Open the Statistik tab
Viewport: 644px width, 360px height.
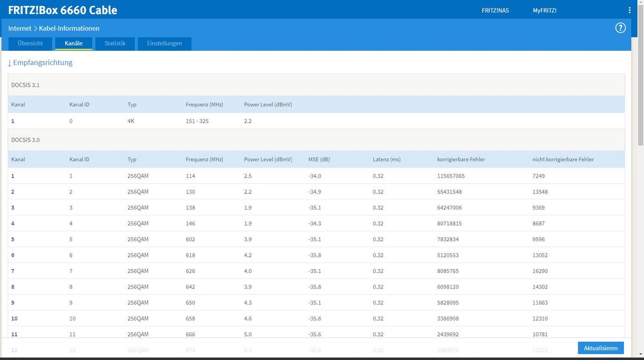click(x=115, y=43)
